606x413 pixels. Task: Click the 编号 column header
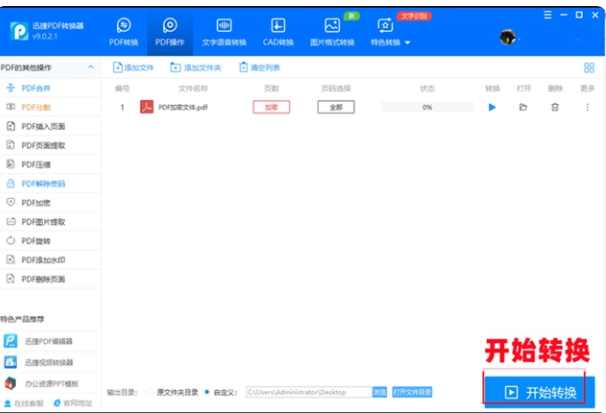click(x=122, y=88)
